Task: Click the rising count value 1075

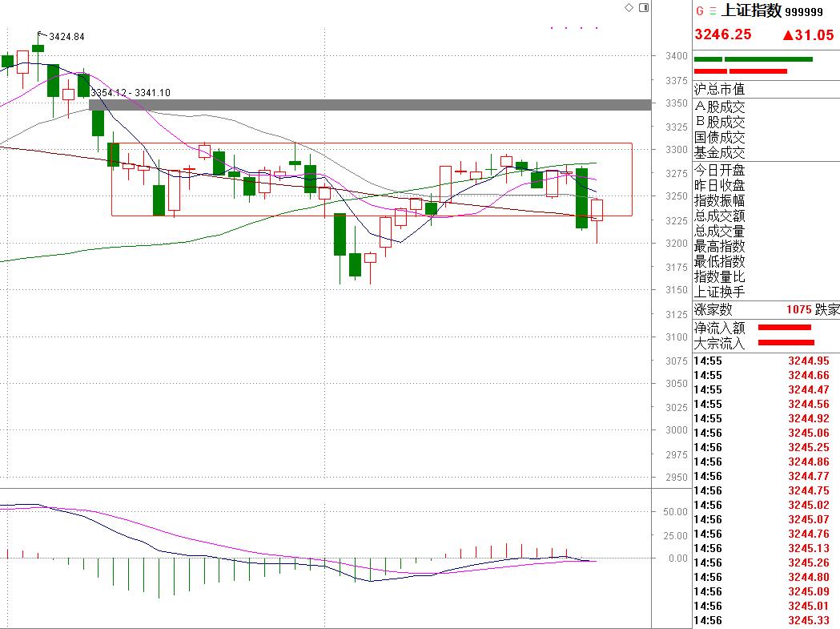Action: pos(798,309)
